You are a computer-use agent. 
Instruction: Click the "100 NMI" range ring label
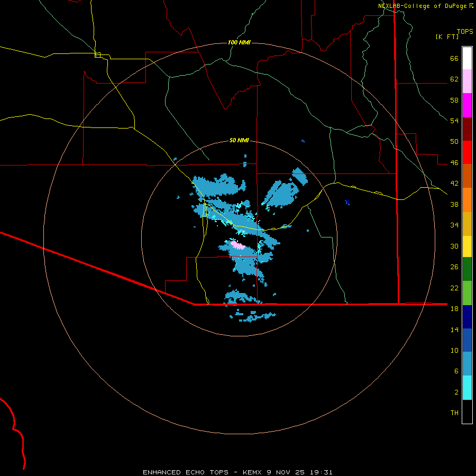pos(239,42)
